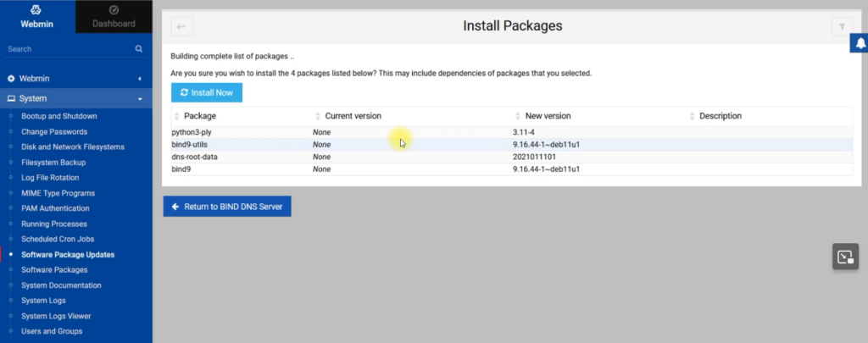Click the back arrow icon beside page title

[182, 27]
